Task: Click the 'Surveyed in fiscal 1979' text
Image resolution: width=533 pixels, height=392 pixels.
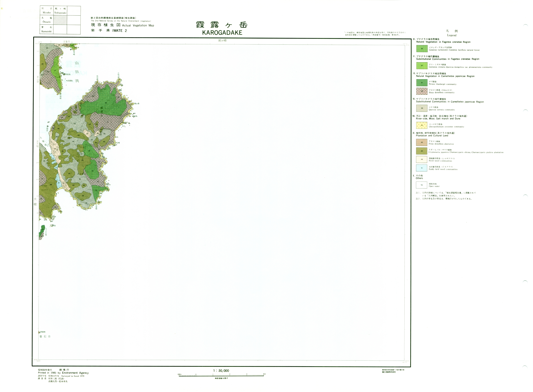Action: click(x=73, y=376)
